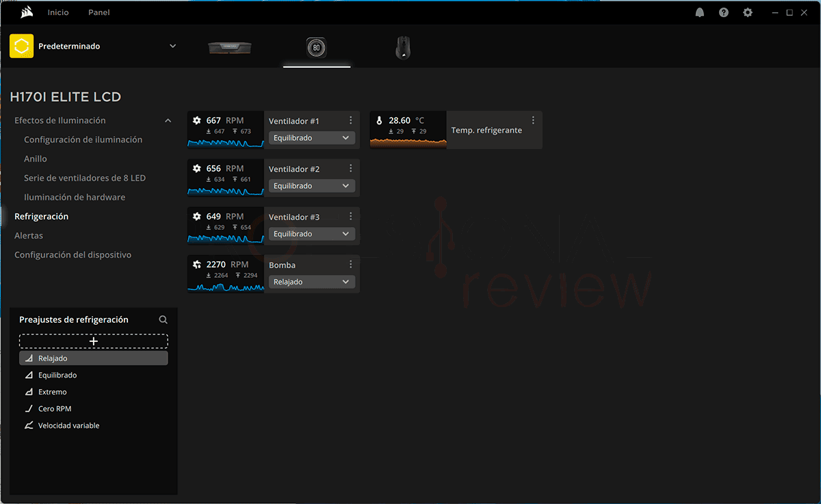The height and width of the screenshot is (504, 821).
Task: Select the Velocidad variable cooling preset
Action: pos(94,425)
